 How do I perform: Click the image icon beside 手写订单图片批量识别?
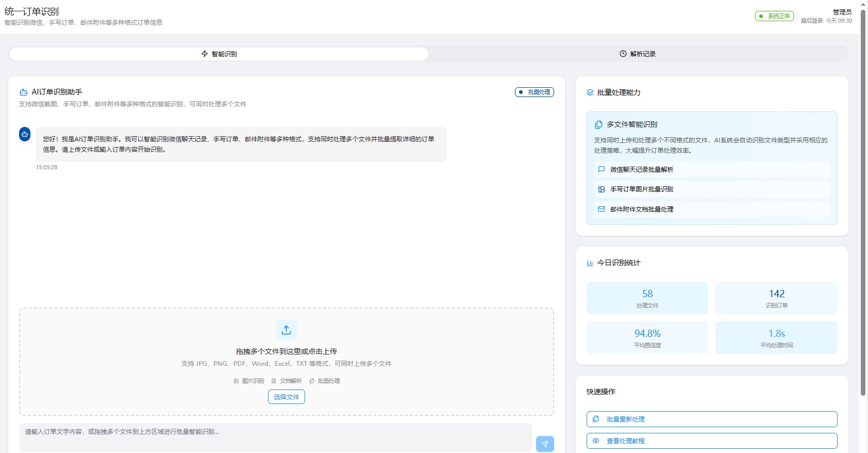(x=601, y=189)
